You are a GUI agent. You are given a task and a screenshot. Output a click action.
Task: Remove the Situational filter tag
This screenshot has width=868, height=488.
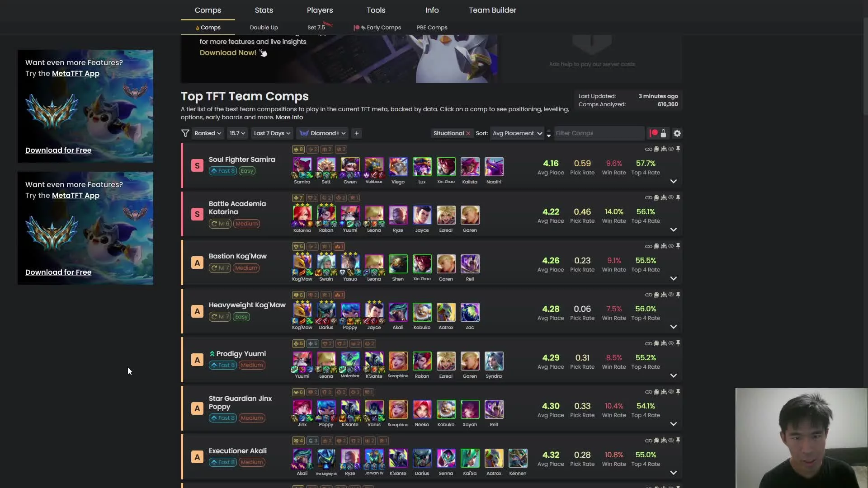click(x=468, y=133)
